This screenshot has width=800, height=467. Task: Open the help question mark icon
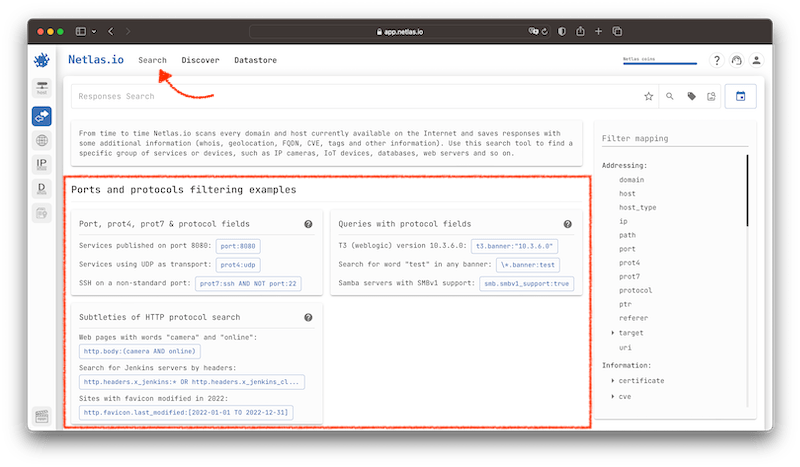click(x=717, y=60)
